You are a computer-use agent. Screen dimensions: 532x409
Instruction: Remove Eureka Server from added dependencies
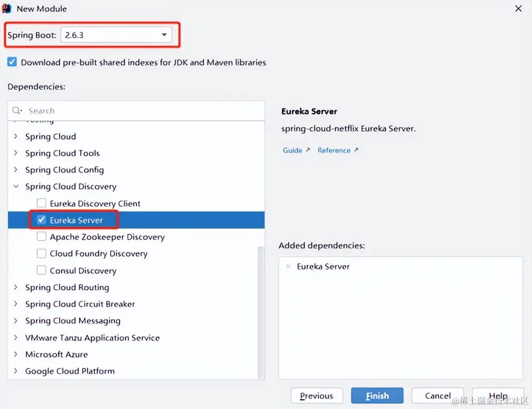288,266
